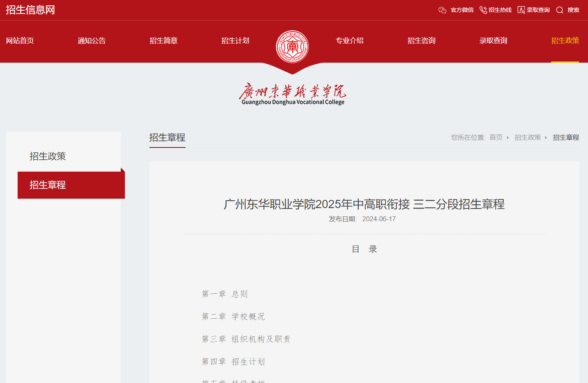588x383 pixels.
Task: Select the highlighted 招生政策 nav item
Action: click(x=565, y=41)
